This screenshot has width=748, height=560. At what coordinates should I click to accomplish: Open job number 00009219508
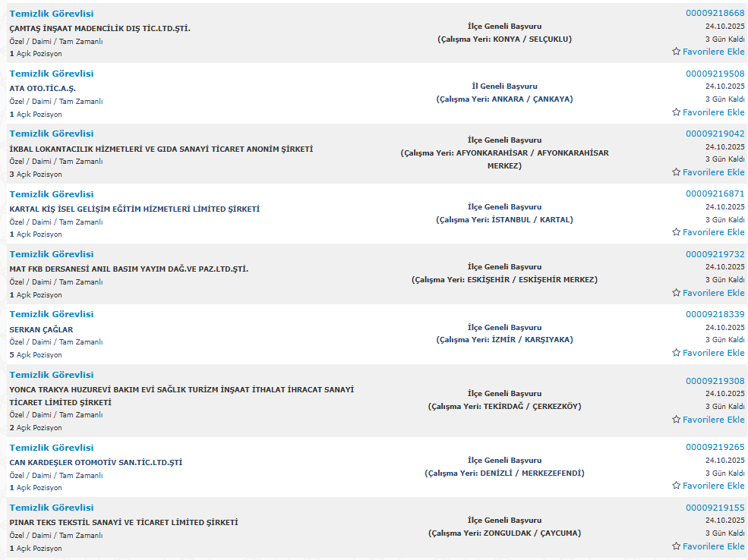pos(715,74)
